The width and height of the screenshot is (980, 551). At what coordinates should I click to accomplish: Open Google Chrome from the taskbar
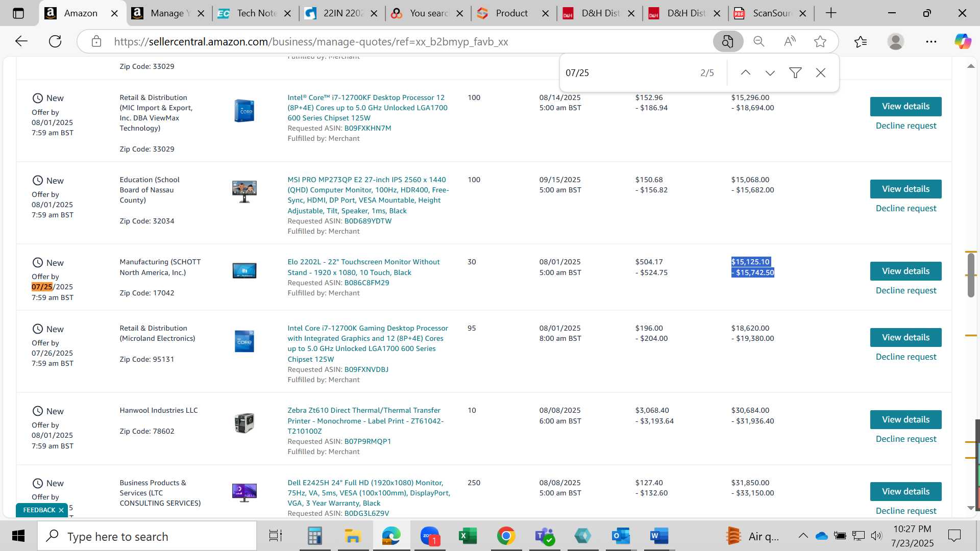[506, 536]
